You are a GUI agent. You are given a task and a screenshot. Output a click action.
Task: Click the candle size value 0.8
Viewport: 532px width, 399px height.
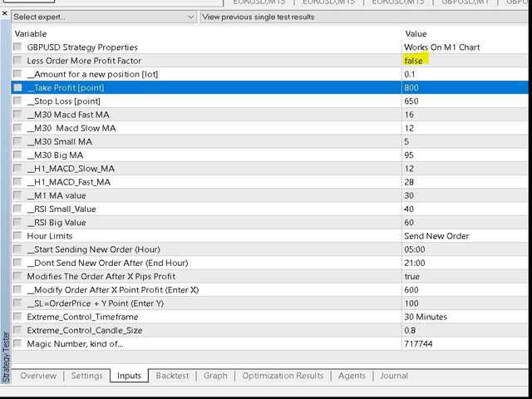[410, 330]
